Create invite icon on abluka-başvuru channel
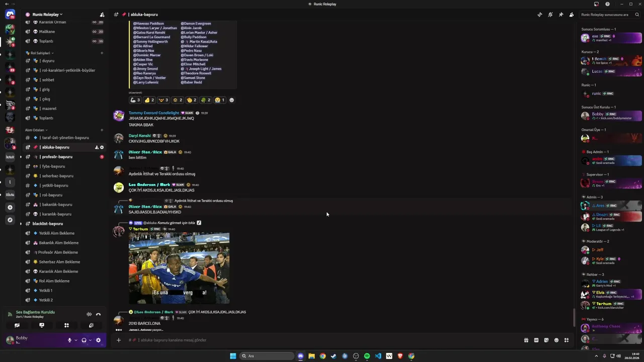 click(96, 147)
